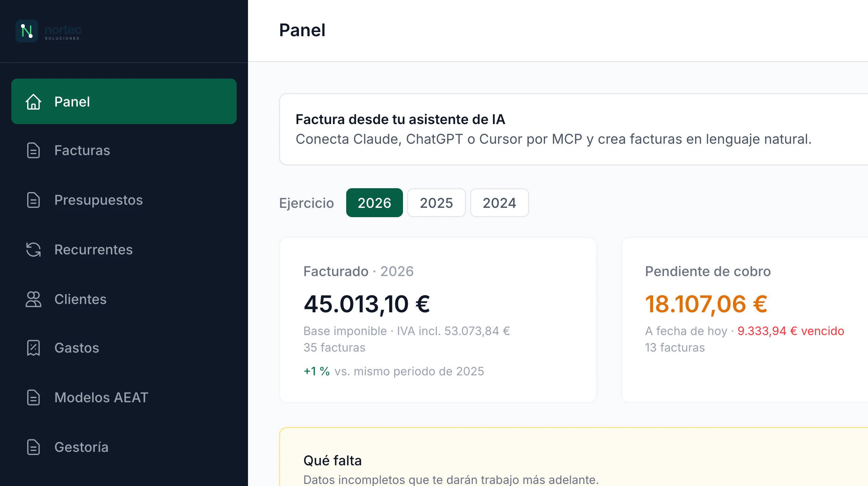This screenshot has width=868, height=486.
Task: Click the document icon beside Gestoría
Action: 33,447
